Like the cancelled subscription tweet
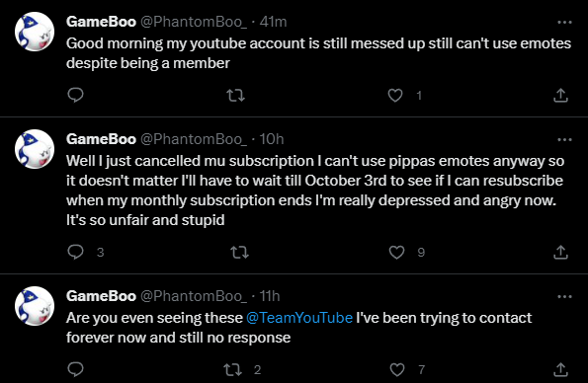Viewport: 588px width, 383px height. pos(396,253)
